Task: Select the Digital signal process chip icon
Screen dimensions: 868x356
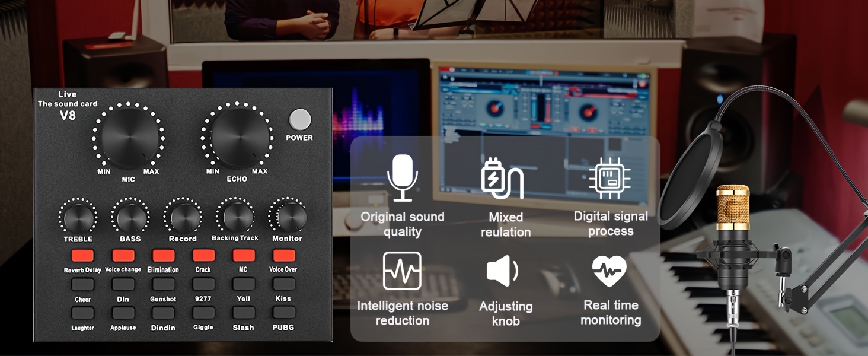Action: 609,178
